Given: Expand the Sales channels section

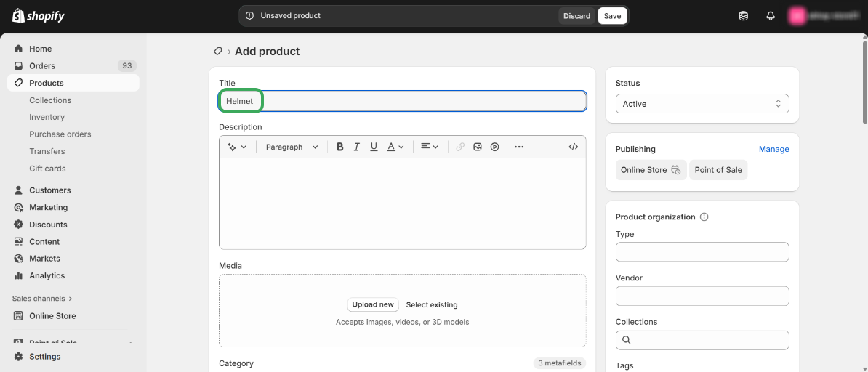Looking at the screenshot, I should pos(42,299).
